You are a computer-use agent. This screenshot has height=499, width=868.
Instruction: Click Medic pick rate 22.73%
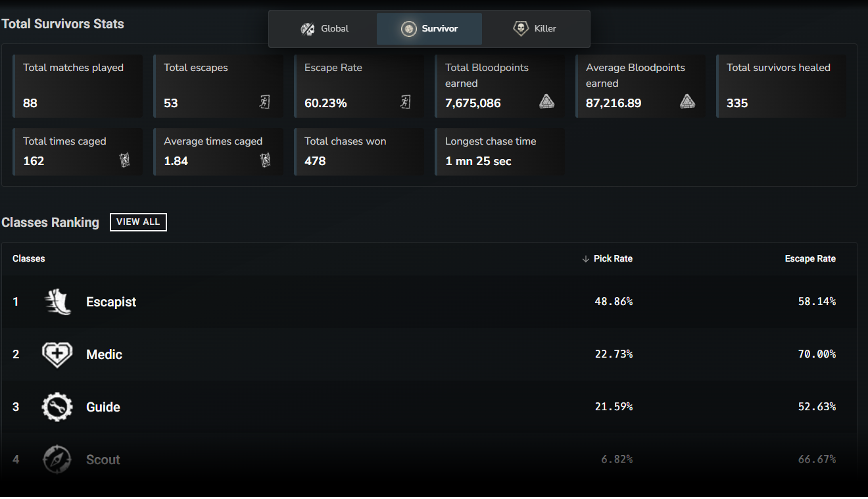(614, 354)
